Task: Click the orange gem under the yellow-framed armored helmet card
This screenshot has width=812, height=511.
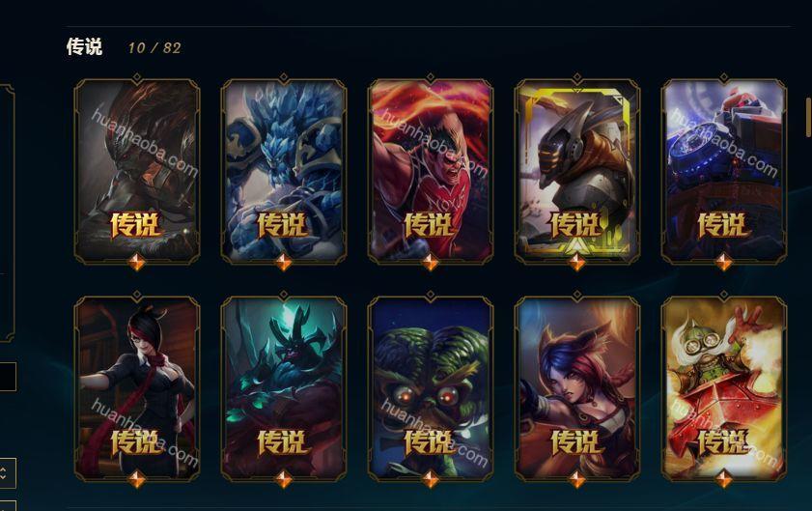Action: click(576, 262)
